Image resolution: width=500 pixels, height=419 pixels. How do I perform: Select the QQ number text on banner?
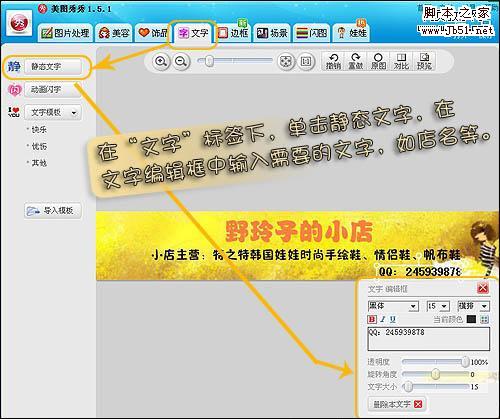[420, 272]
